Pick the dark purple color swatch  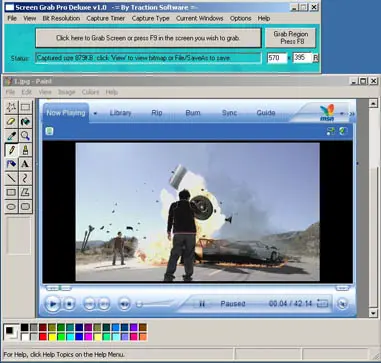pos(88,327)
